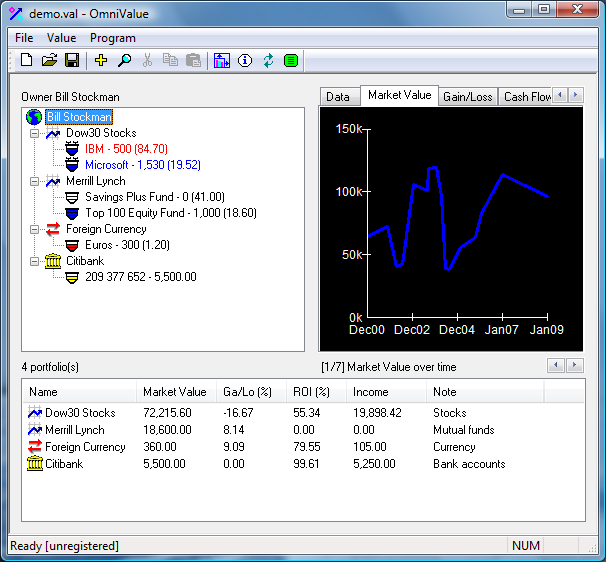606x562 pixels.
Task: Click the Euros holding icon
Action: pos(72,245)
